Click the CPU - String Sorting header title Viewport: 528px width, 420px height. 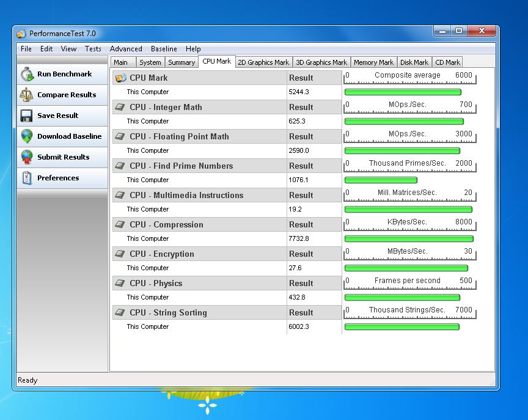(169, 312)
